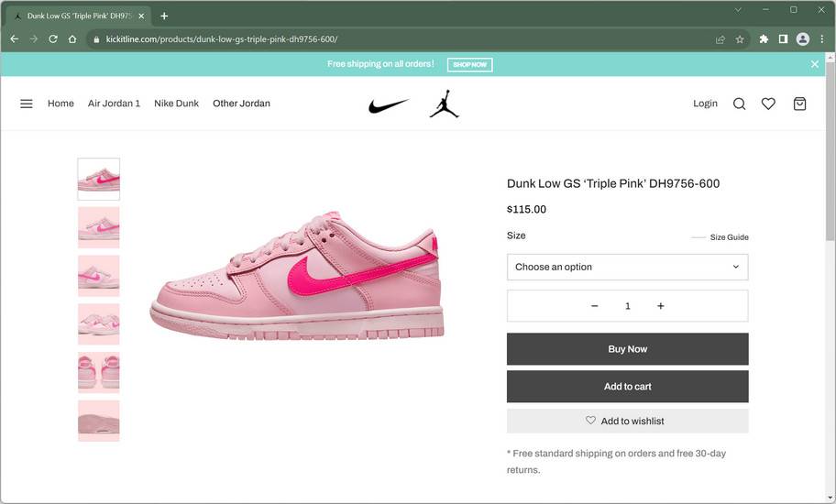Viewport: 836px width, 504px height.
Task: Open the browser extensions puzzle icon
Action: pos(764,38)
